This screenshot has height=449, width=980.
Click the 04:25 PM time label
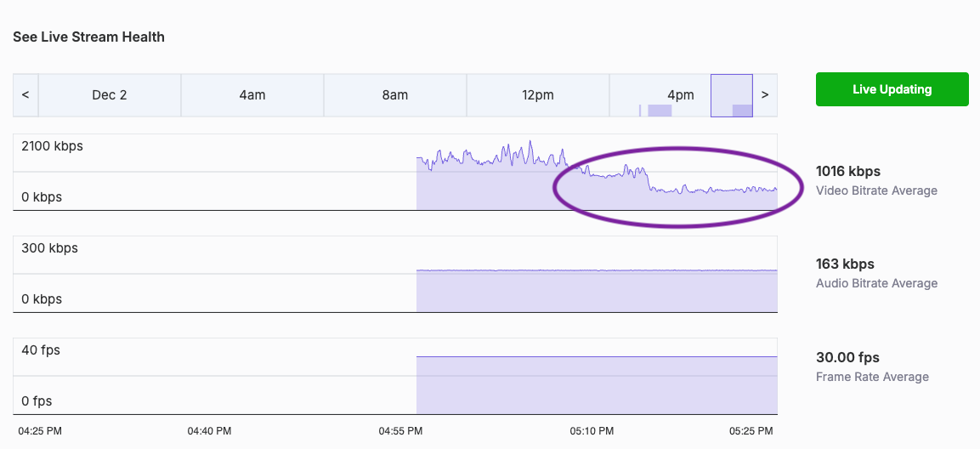click(40, 431)
